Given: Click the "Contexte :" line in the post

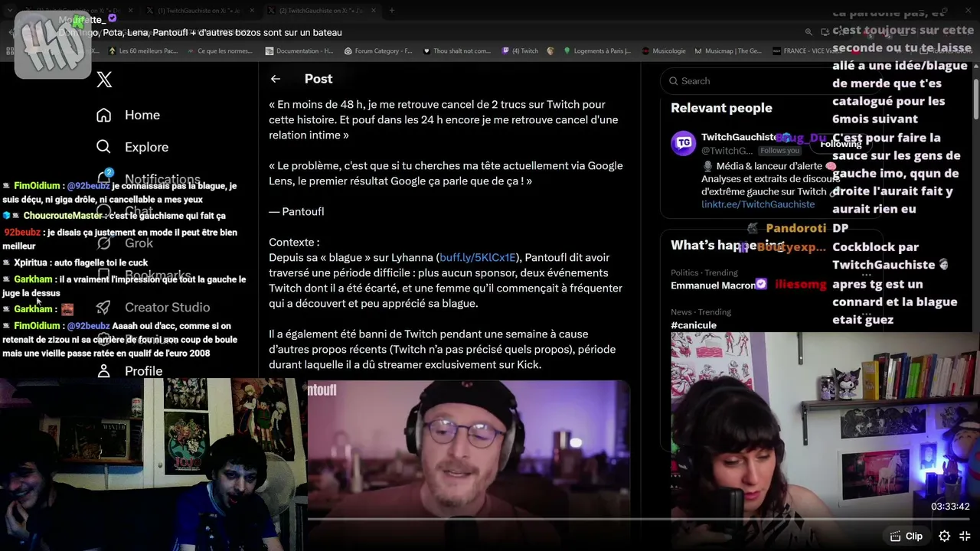Looking at the screenshot, I should (294, 242).
